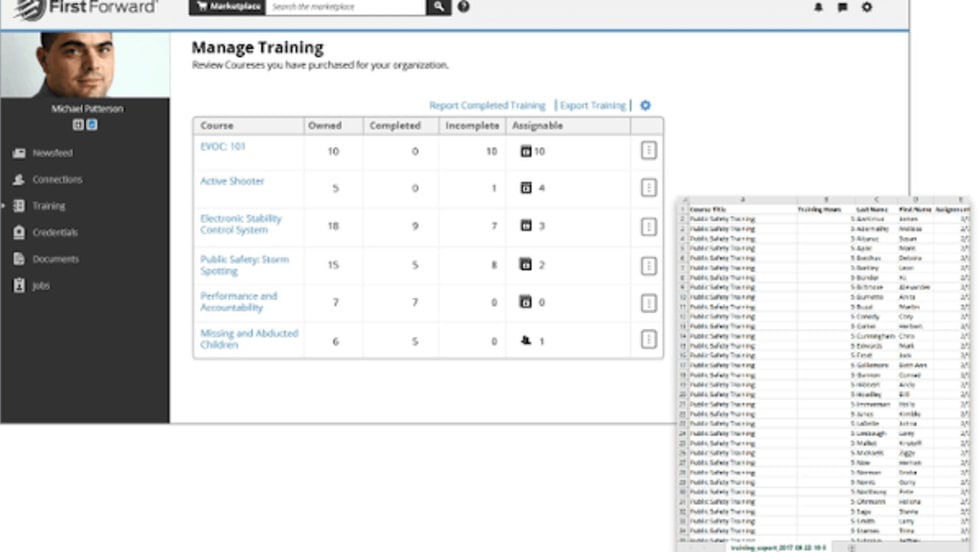Image resolution: width=980 pixels, height=552 pixels.
Task: Open Documents from the sidebar
Action: click(55, 259)
